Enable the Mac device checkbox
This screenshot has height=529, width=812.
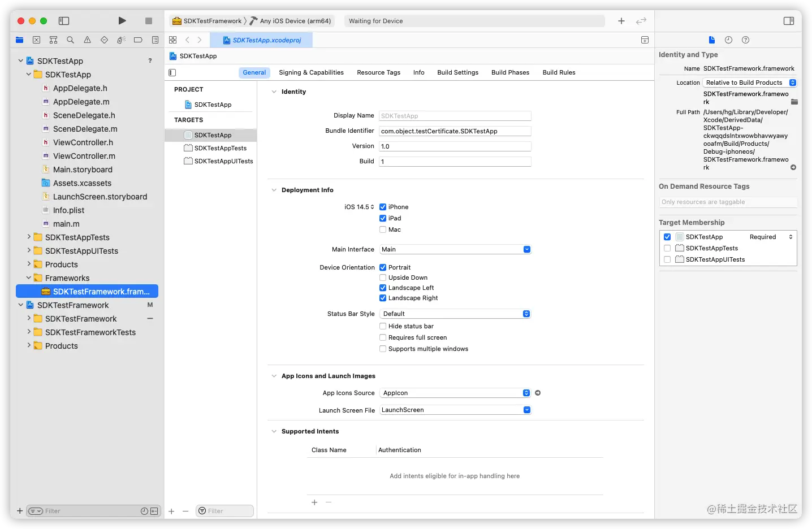pos(383,229)
